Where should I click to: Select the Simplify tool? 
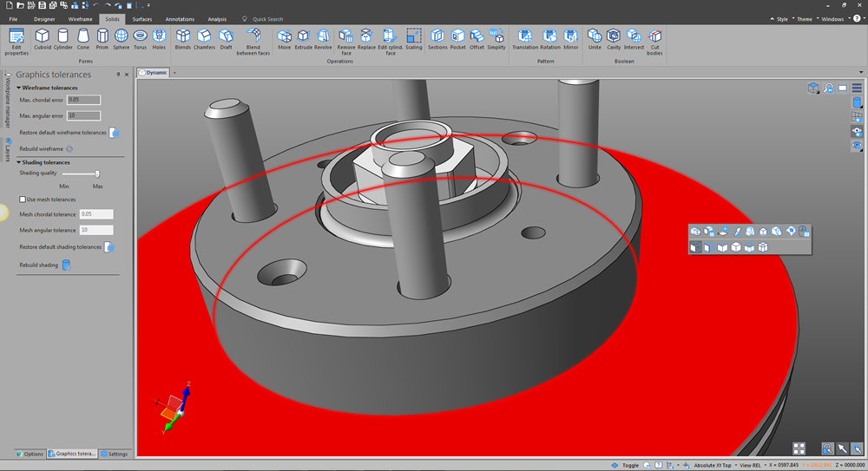point(496,39)
